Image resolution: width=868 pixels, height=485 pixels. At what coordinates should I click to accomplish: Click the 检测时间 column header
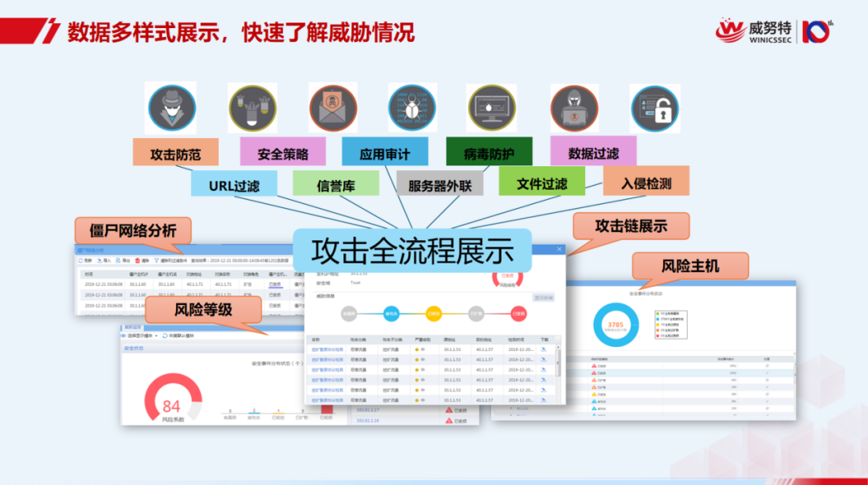pos(516,340)
